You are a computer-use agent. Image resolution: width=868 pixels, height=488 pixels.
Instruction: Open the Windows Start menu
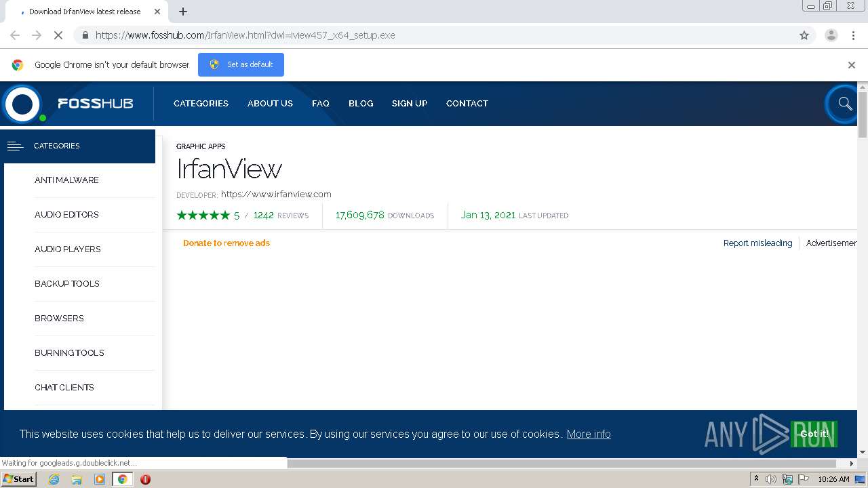(x=18, y=479)
